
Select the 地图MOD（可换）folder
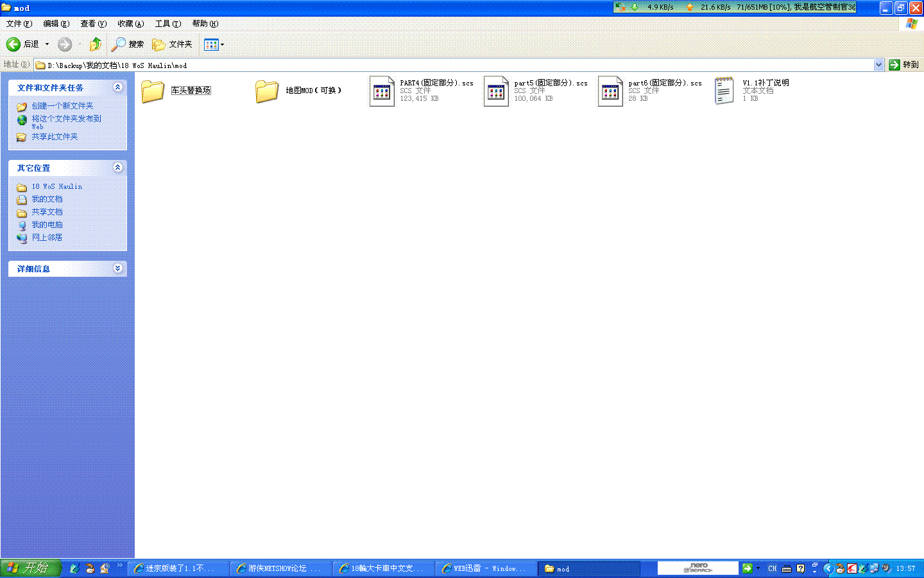tap(298, 91)
